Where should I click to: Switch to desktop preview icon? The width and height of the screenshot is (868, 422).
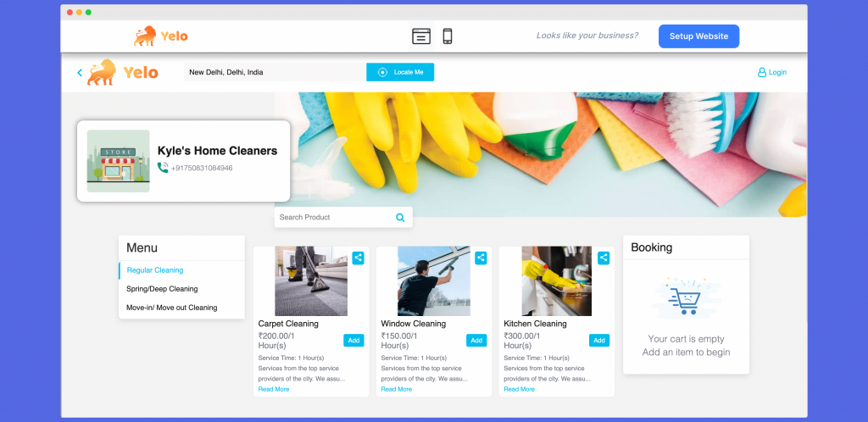[421, 36]
